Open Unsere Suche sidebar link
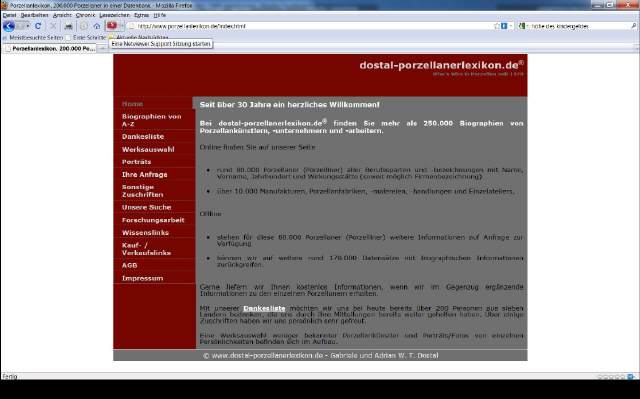 (x=147, y=207)
